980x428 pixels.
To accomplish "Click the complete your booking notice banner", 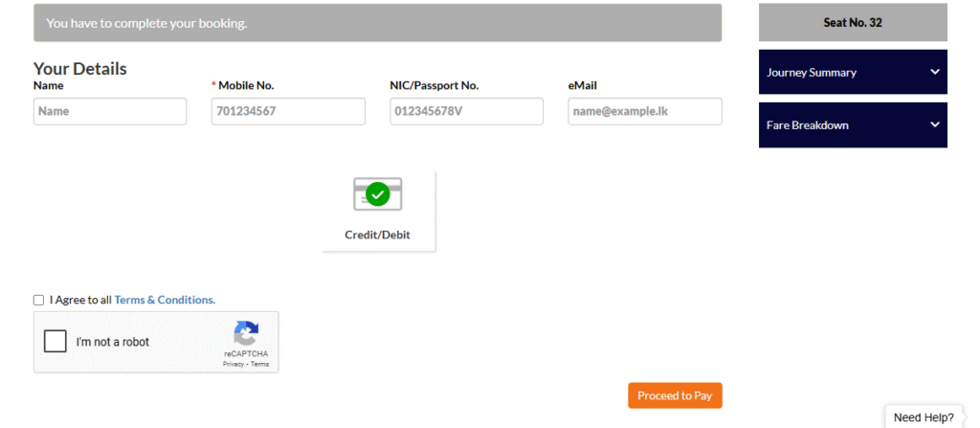I will pos(377,23).
